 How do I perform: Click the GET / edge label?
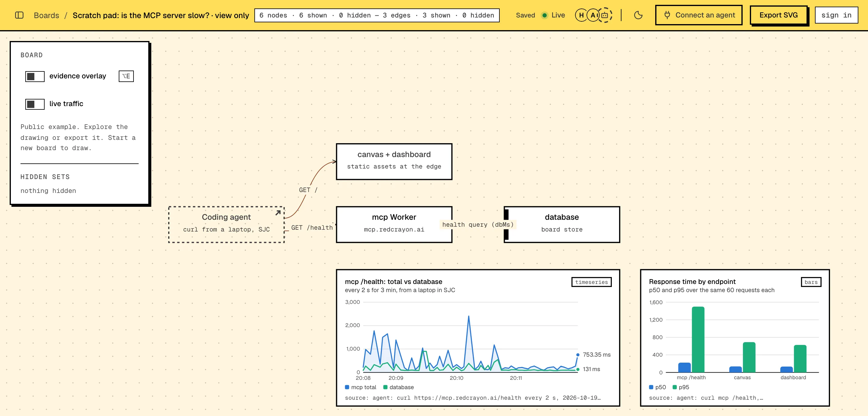[x=308, y=190]
